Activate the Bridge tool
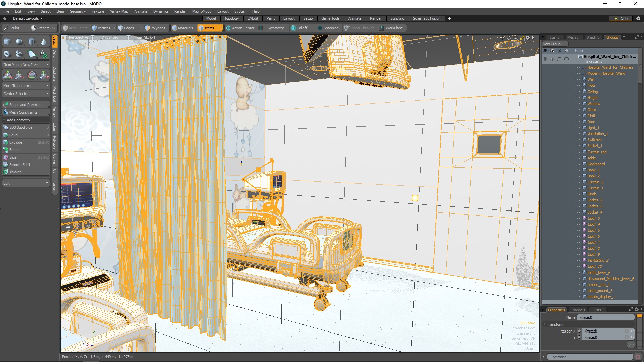This screenshot has width=644, height=362. [26, 150]
